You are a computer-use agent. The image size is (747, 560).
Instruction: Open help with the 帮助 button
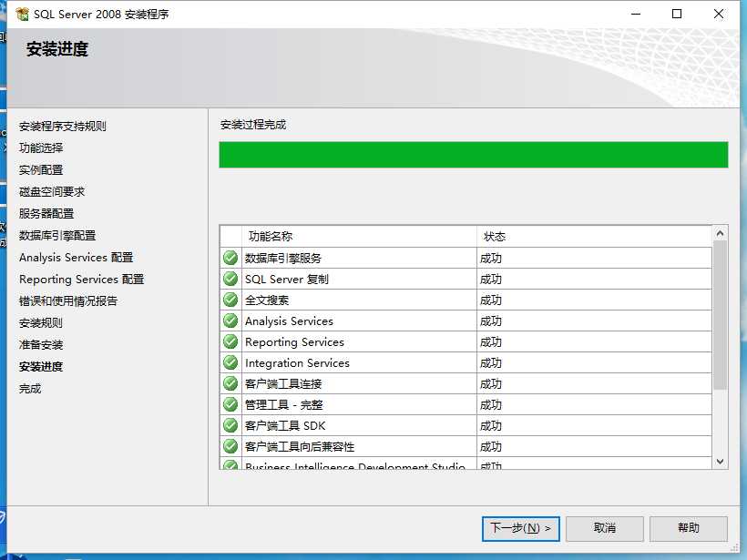tap(689, 528)
